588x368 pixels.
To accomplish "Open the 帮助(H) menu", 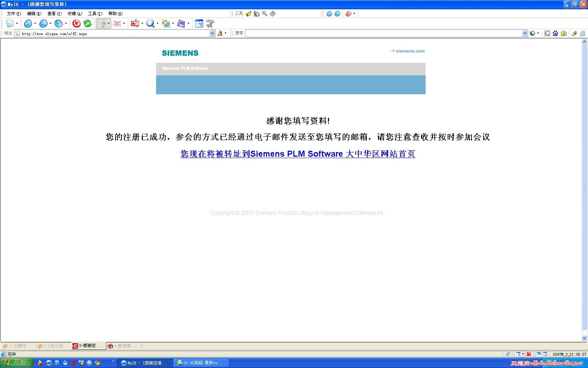I will [x=115, y=14].
